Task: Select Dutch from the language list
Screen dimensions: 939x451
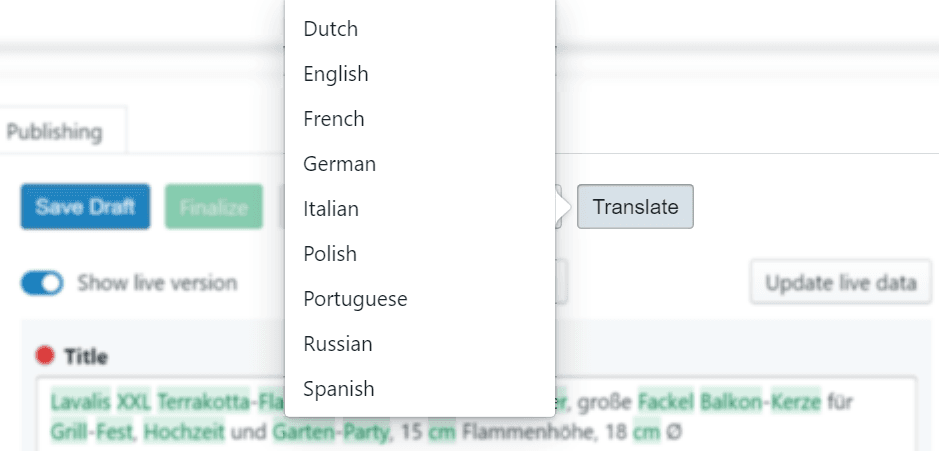Action: coord(331,29)
